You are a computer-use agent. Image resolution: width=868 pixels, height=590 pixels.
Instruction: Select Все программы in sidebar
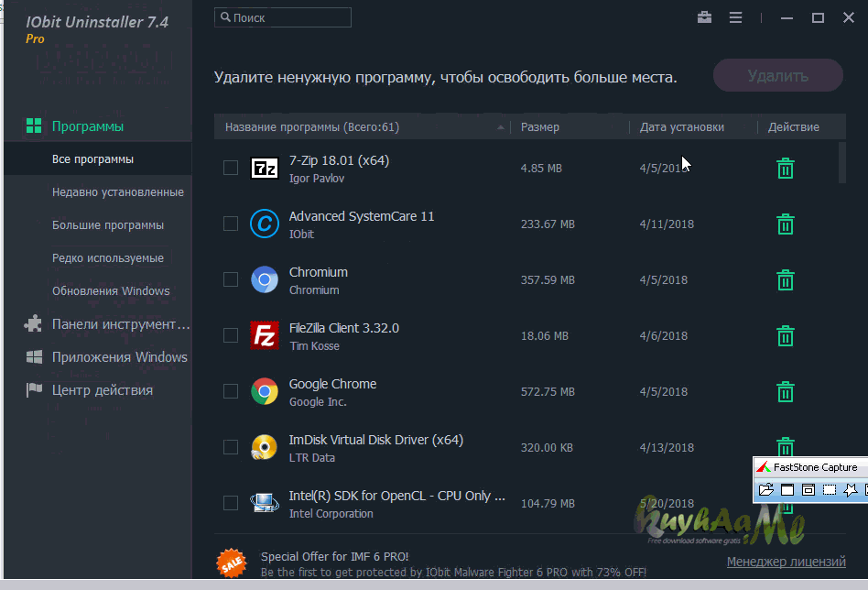pyautogui.click(x=92, y=159)
